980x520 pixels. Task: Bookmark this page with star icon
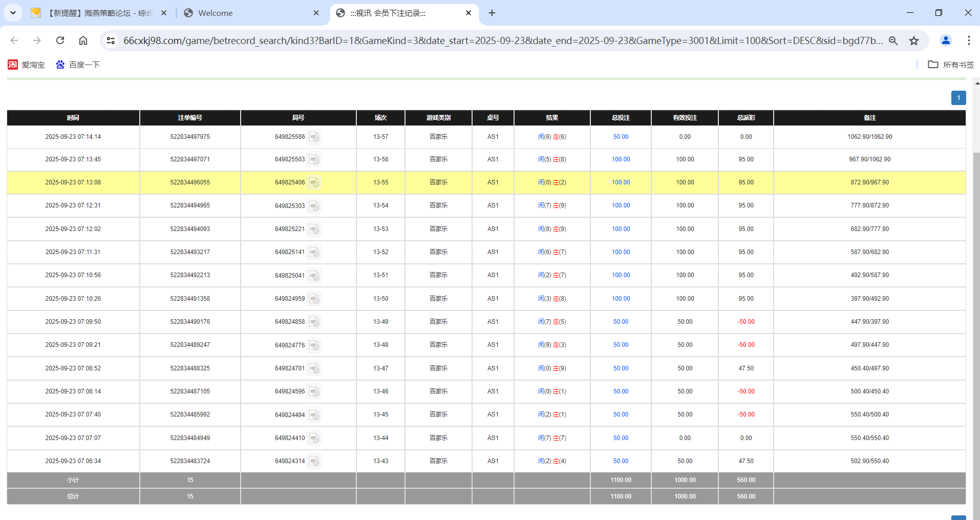click(914, 40)
